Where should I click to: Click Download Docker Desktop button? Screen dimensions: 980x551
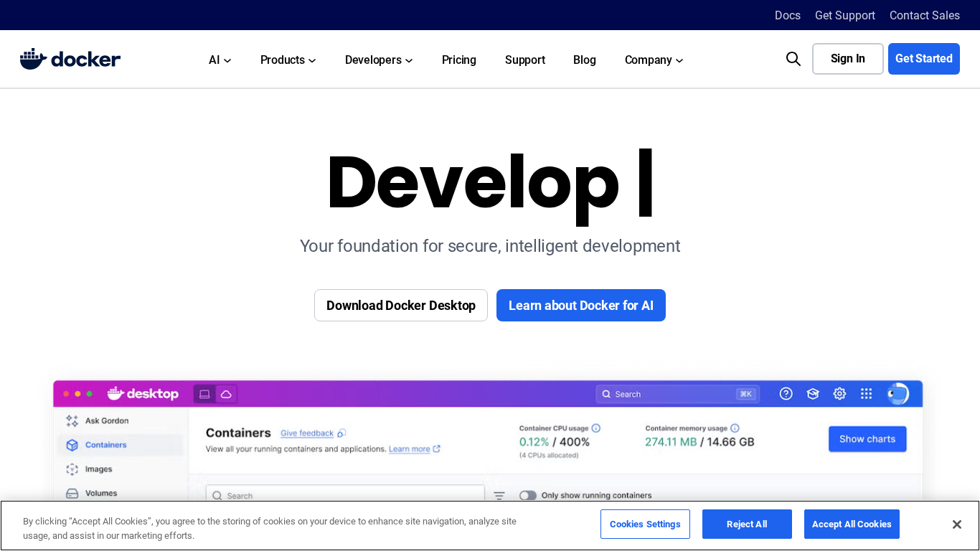click(401, 306)
